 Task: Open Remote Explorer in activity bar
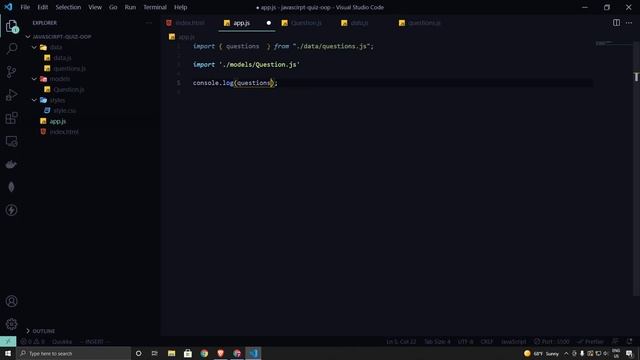pyautogui.click(x=11, y=141)
